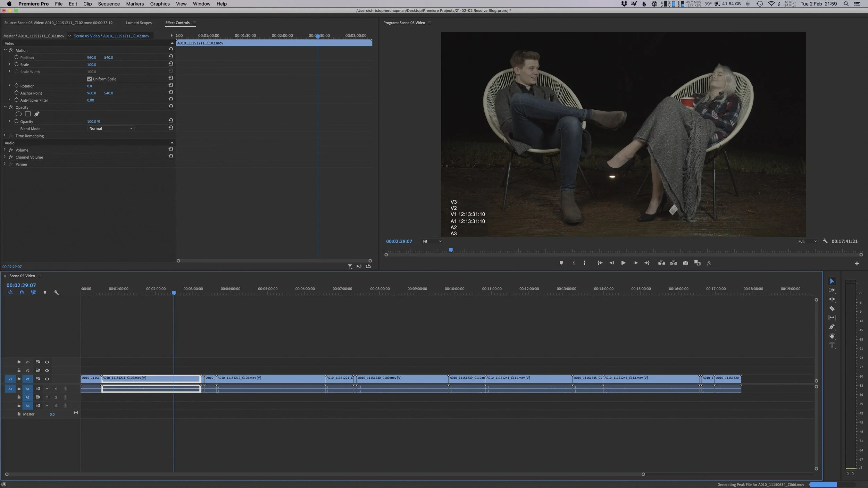Switch to Lumetri Scopes tab
The width and height of the screenshot is (868, 488).
[x=139, y=23]
